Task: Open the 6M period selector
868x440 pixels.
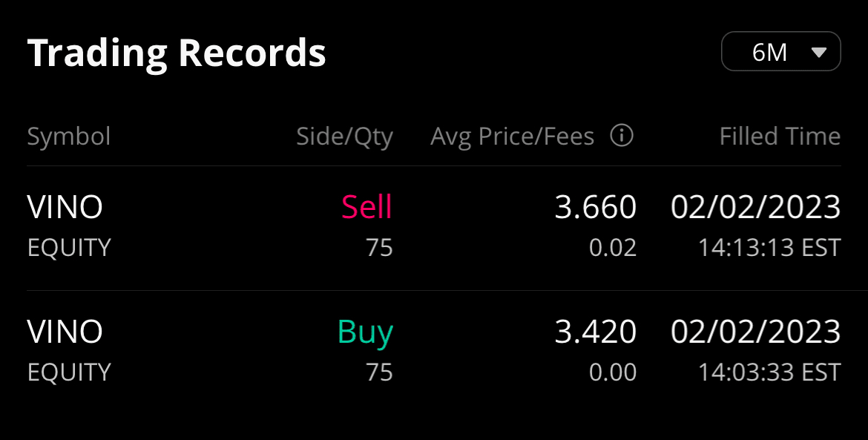Action: pos(780,52)
